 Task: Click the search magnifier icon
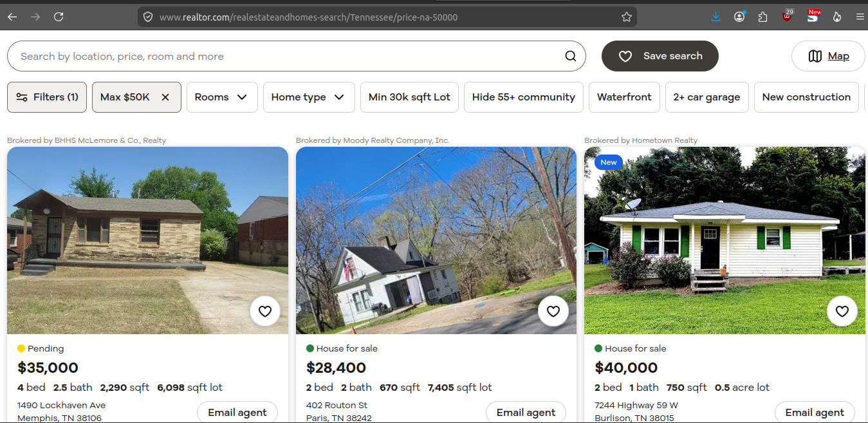pos(571,56)
